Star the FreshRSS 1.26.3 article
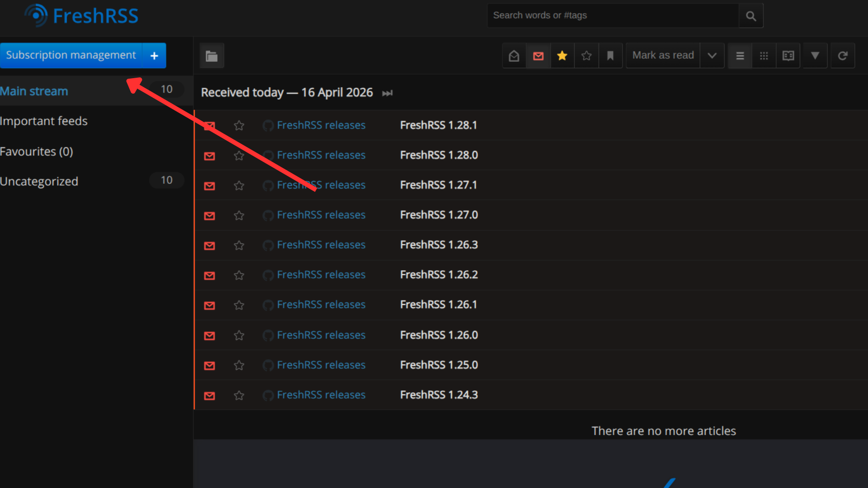The width and height of the screenshot is (868, 488). click(x=239, y=245)
